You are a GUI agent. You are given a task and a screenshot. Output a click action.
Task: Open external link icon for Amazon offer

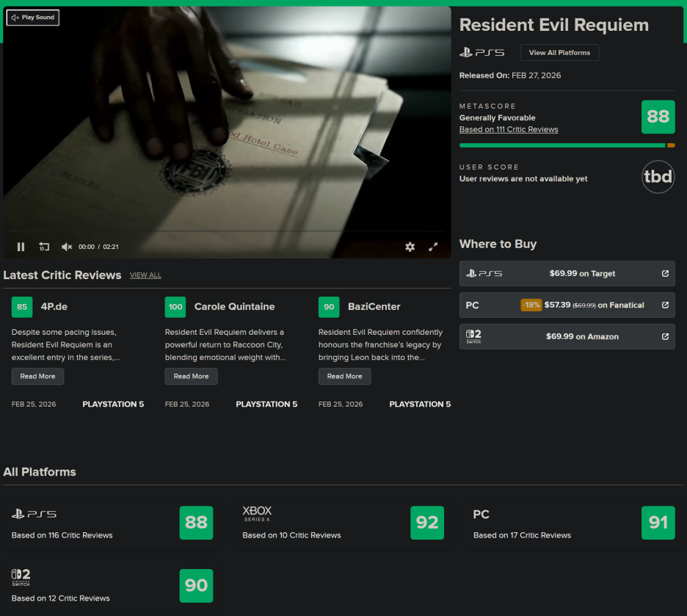click(665, 336)
